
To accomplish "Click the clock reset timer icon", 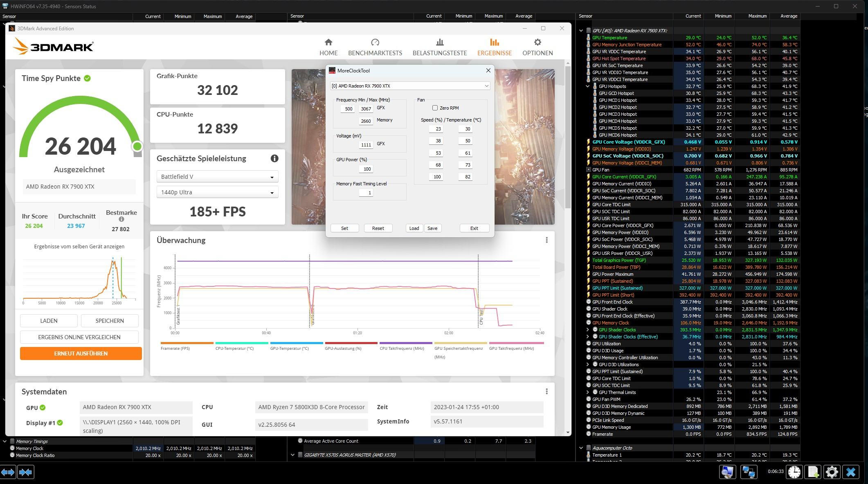I will pos(794,472).
